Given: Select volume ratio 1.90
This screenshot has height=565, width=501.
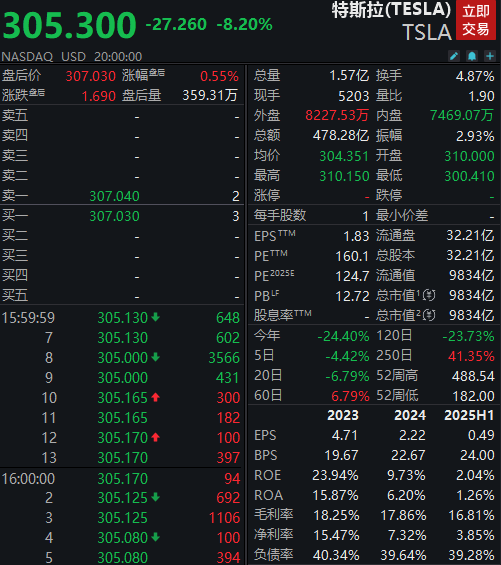Looking at the screenshot, I should (481, 96).
